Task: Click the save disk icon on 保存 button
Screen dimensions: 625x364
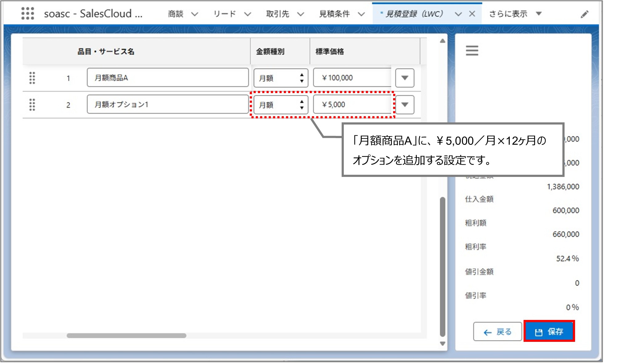Action: point(538,332)
